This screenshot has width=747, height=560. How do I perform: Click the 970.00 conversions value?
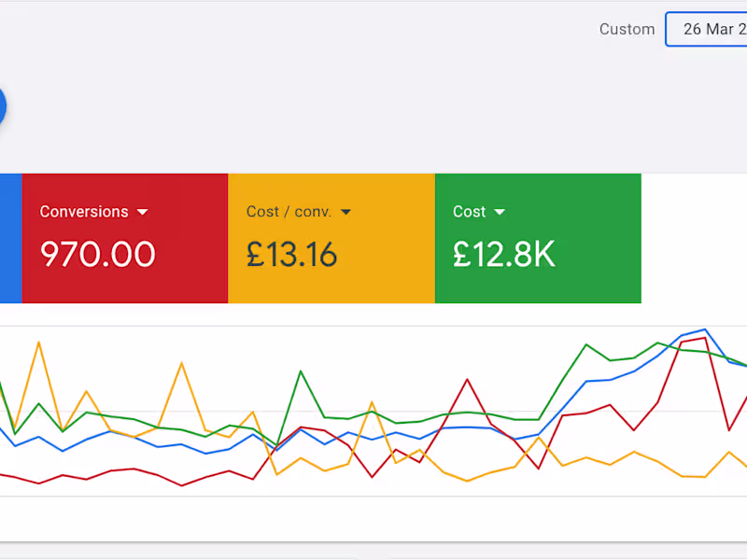pyautogui.click(x=97, y=254)
